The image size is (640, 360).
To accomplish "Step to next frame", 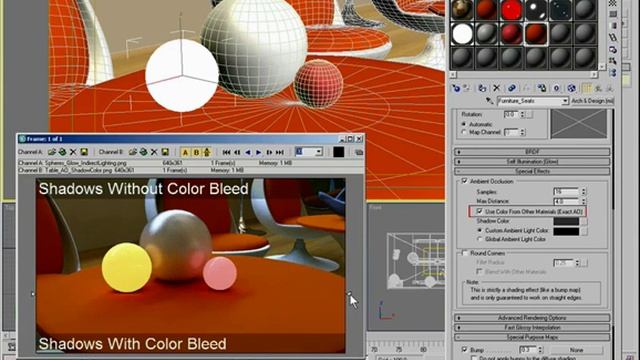I will click(x=269, y=152).
